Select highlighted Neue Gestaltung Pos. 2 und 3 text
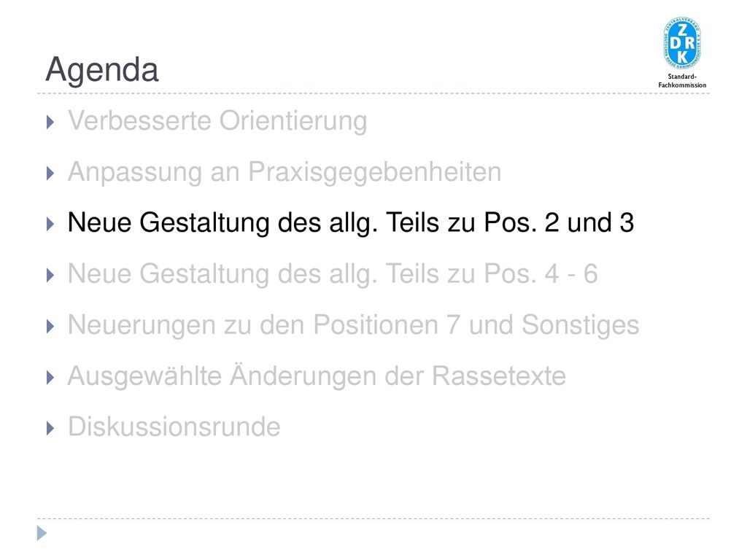 351,223
